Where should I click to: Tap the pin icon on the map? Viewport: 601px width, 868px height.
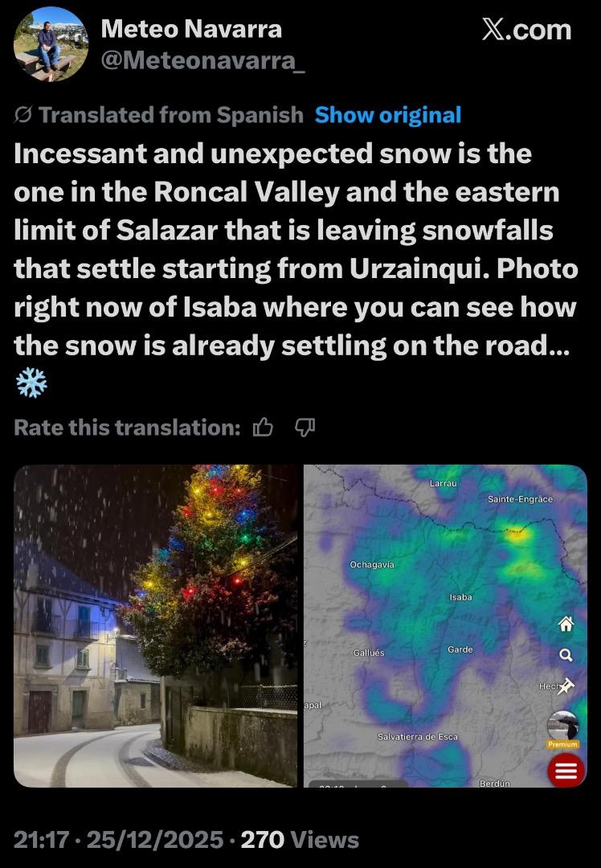click(x=566, y=687)
